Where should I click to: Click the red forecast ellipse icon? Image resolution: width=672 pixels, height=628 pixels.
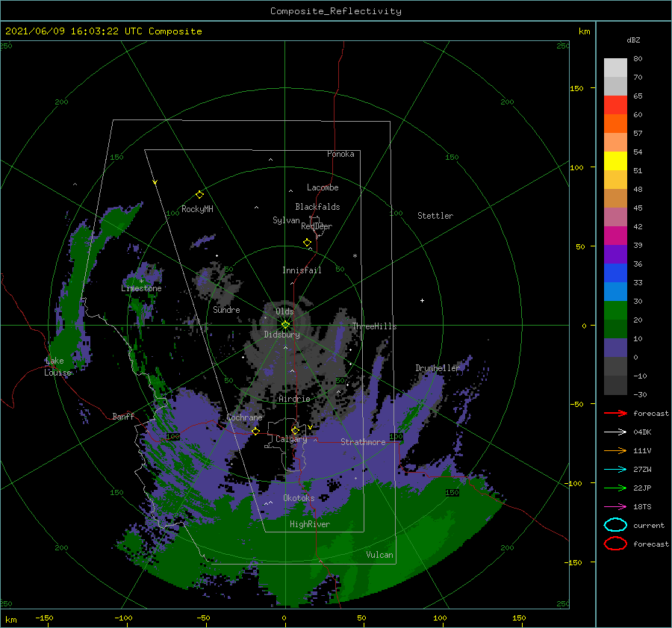615,544
